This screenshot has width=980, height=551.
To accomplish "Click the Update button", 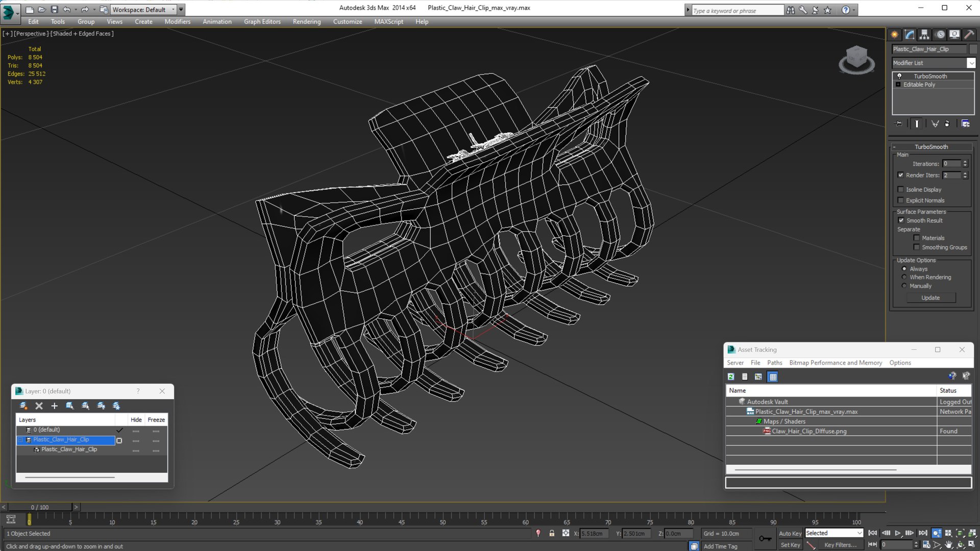I will tap(930, 297).
